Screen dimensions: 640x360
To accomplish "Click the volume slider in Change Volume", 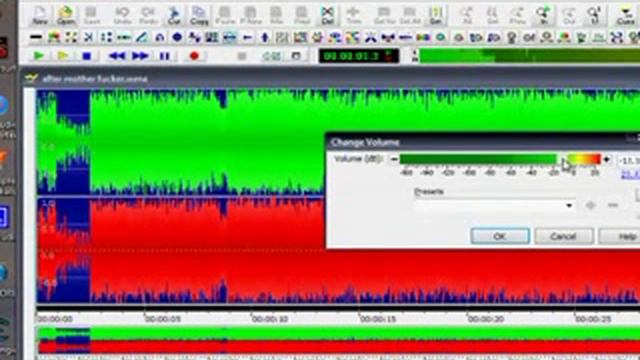I will coord(500,159).
